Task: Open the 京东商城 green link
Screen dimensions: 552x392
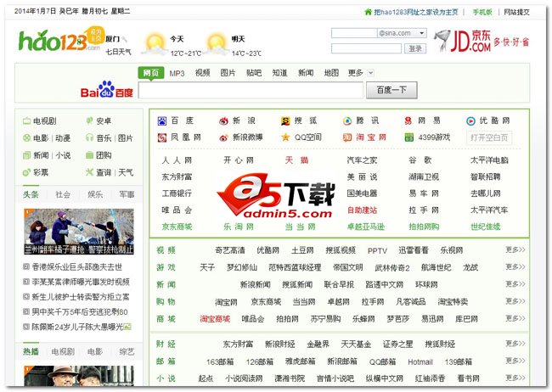Action: [177, 227]
